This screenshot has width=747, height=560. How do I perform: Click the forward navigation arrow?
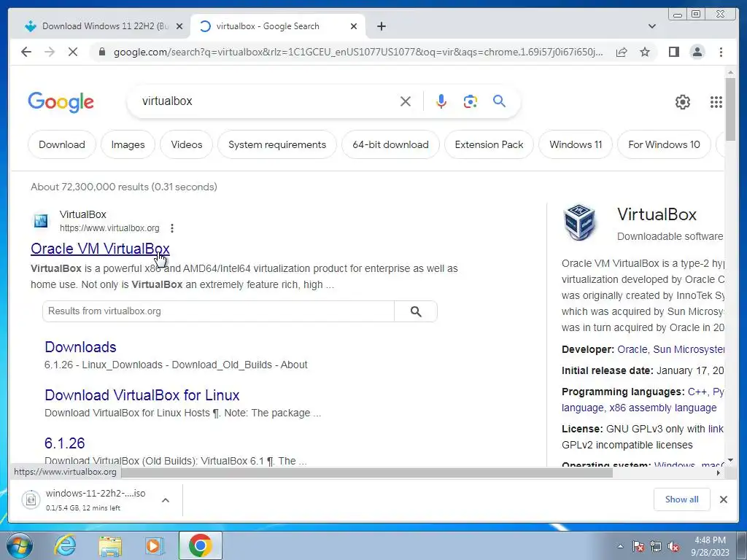[x=50, y=52]
